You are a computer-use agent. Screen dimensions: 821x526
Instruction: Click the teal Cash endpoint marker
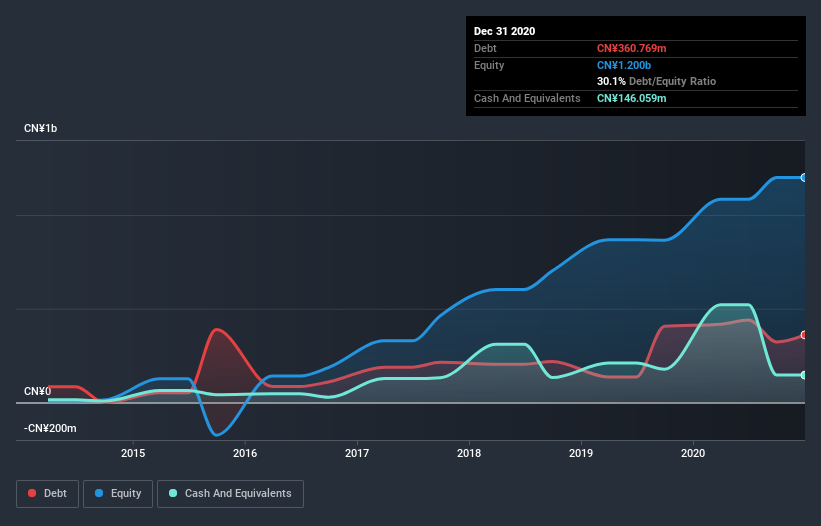[x=804, y=375]
